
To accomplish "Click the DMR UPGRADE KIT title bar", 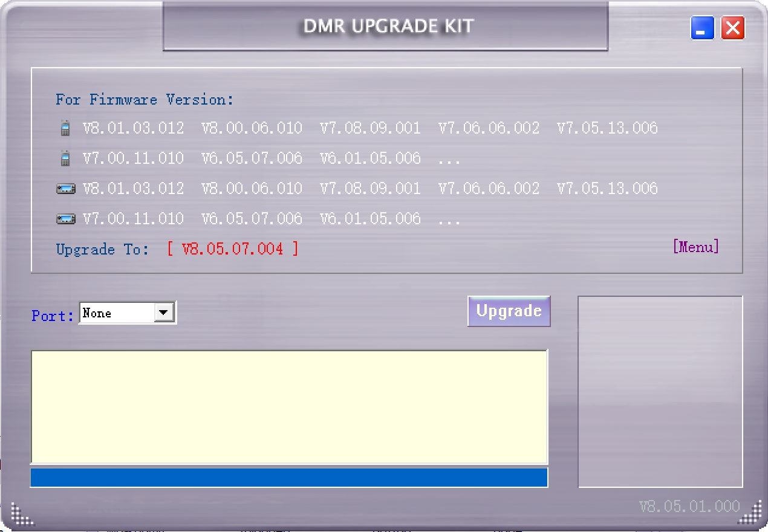I will 386,26.
